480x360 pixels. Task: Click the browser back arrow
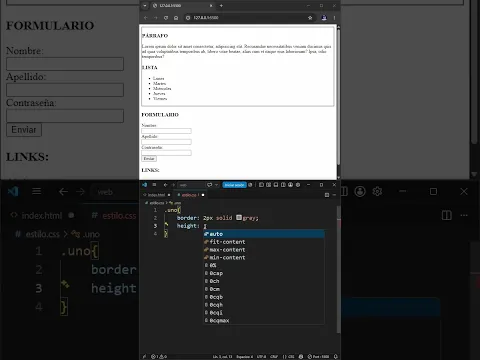pyautogui.click(x=146, y=18)
